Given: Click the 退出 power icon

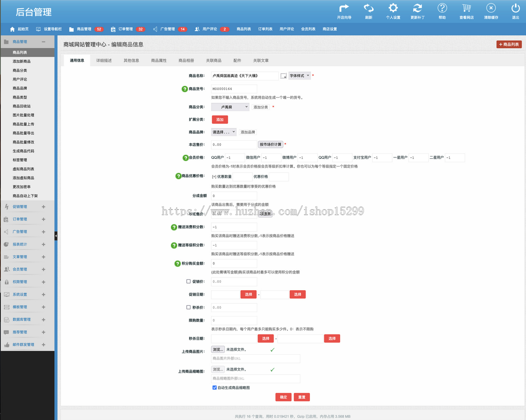Looking at the screenshot, I should [515, 8].
